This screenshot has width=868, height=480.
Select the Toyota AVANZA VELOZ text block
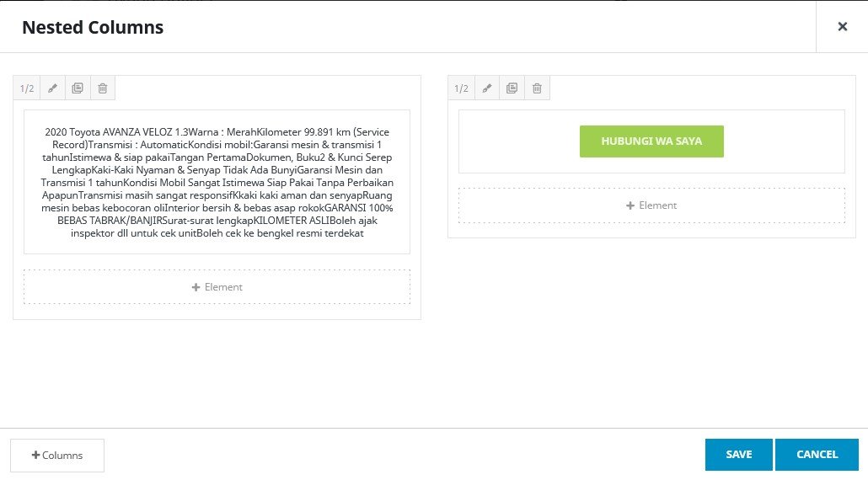click(x=217, y=182)
